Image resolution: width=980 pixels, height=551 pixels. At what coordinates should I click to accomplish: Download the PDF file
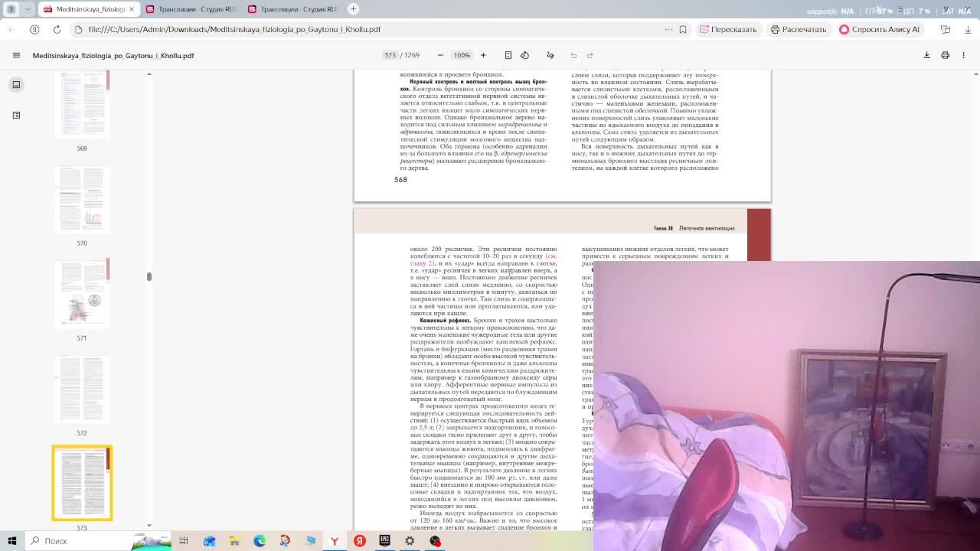coord(926,55)
